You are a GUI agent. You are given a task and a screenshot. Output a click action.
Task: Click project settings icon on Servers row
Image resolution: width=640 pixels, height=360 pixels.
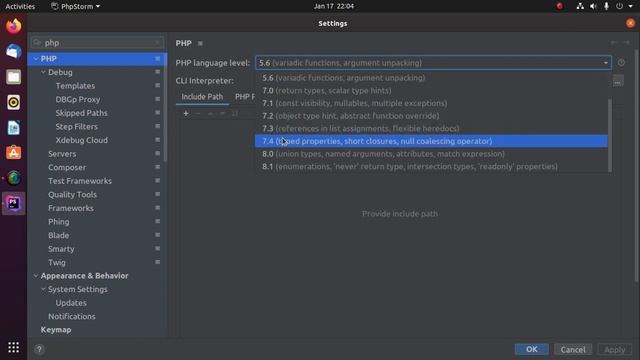coord(158,153)
